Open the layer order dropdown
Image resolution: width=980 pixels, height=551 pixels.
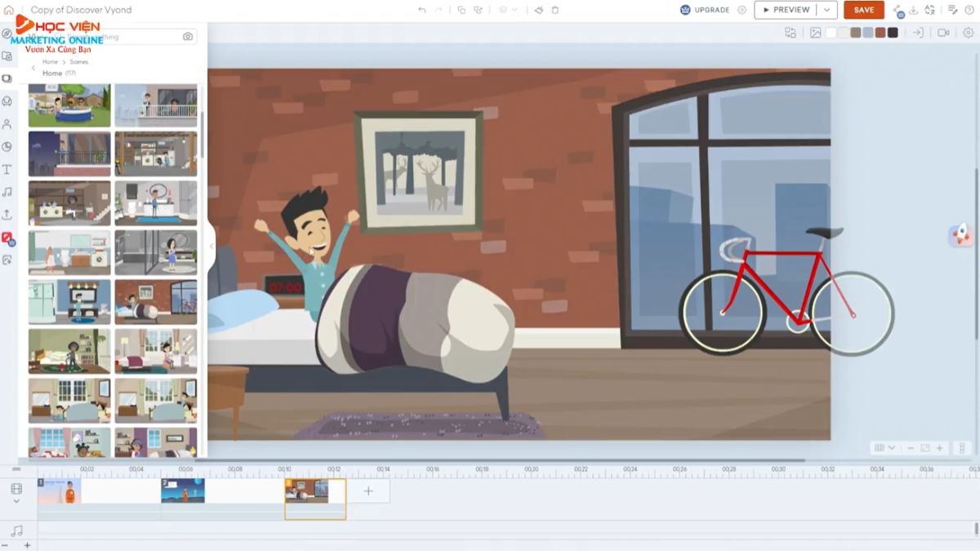coord(508,10)
